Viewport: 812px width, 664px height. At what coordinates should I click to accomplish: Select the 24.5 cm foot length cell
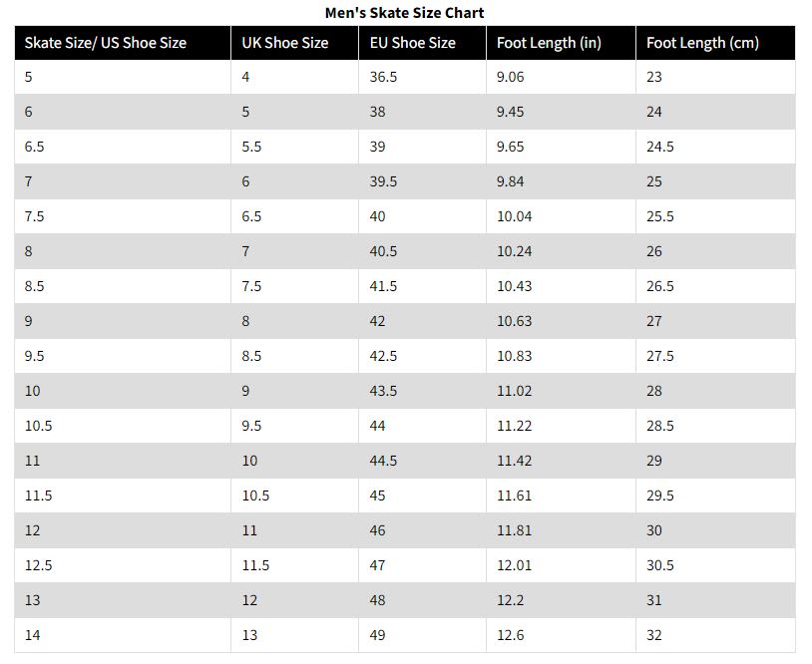point(715,147)
